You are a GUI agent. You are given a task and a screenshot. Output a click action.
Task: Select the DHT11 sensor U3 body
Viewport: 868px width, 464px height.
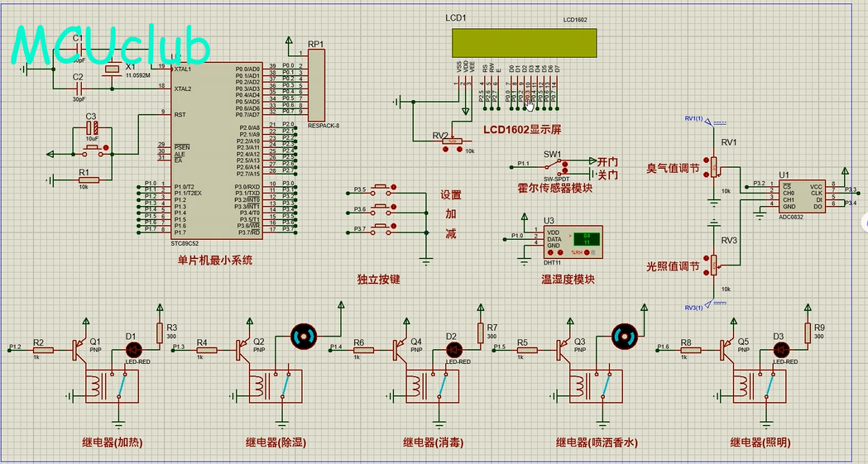pos(573,242)
